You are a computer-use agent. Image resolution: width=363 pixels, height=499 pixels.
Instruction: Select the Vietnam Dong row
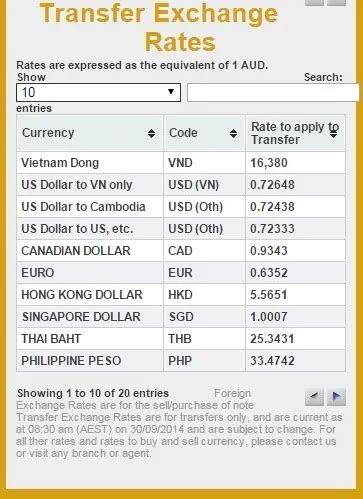tap(181, 163)
